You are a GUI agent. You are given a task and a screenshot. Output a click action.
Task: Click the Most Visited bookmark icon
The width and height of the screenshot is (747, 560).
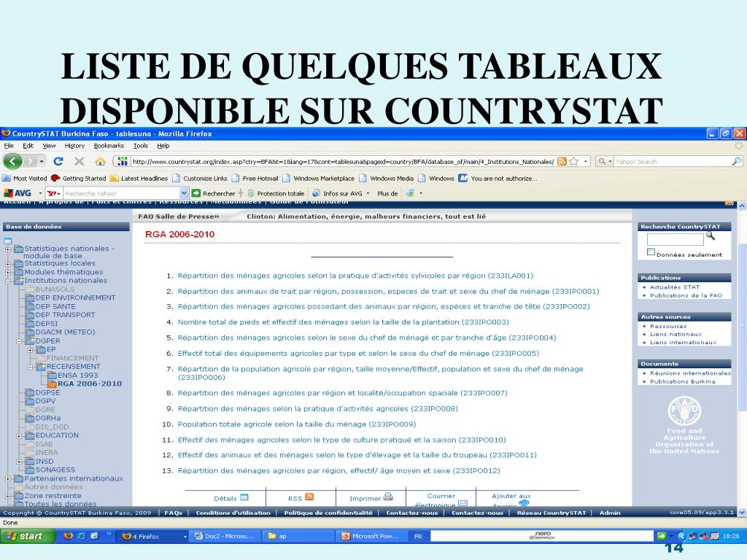tap(7, 178)
